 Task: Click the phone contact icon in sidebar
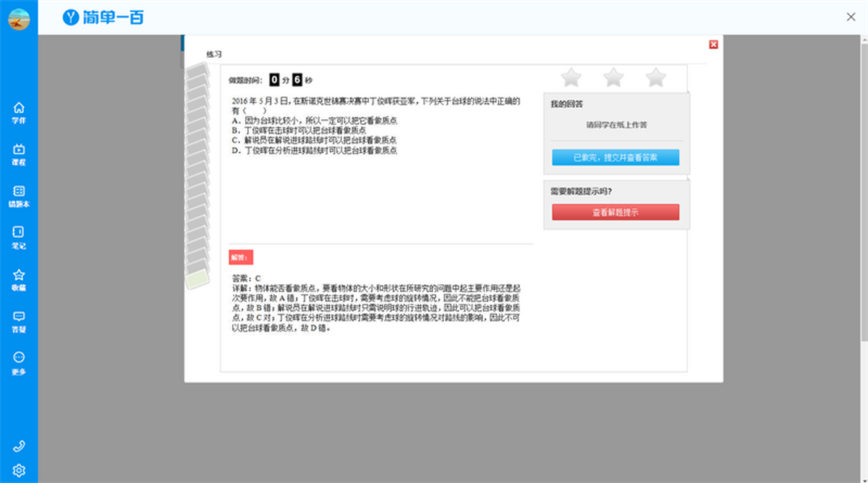tap(19, 446)
